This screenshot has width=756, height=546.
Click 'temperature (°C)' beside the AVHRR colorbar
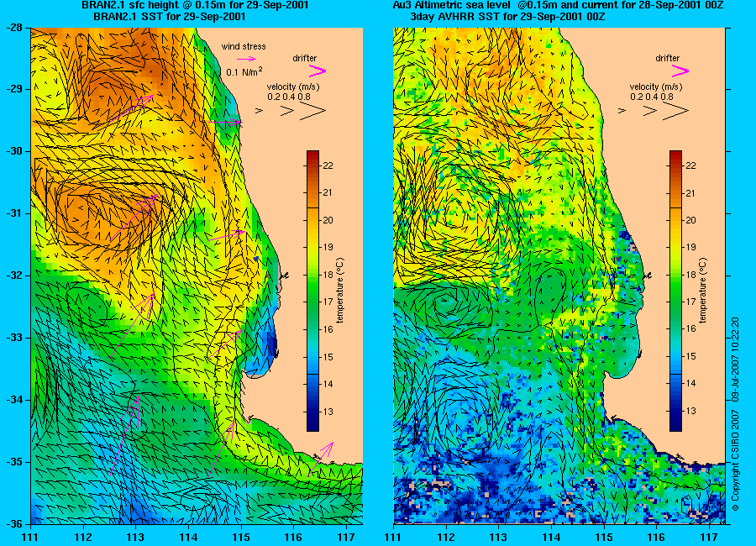point(703,291)
